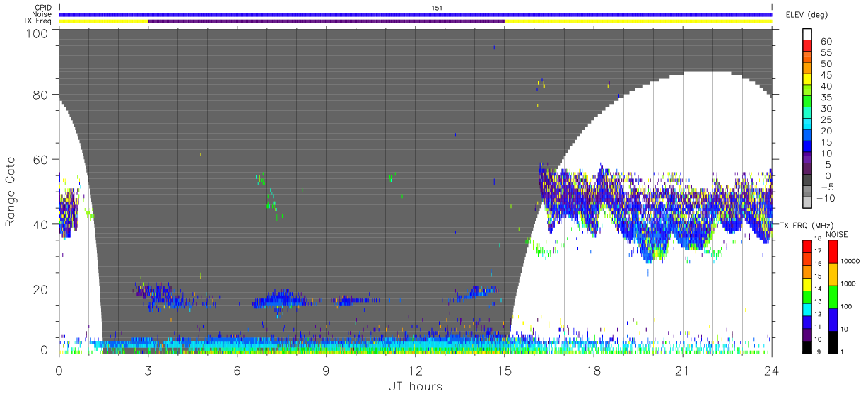The height and width of the screenshot is (401, 868).
Task: Click the Noise row label
Action: (x=42, y=14)
